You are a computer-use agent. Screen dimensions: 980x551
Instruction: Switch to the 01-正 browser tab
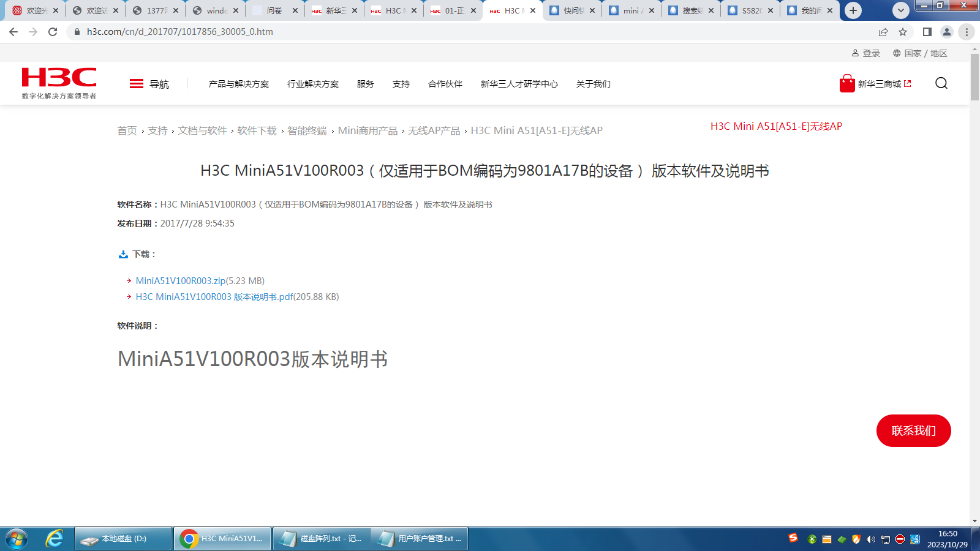(453, 10)
